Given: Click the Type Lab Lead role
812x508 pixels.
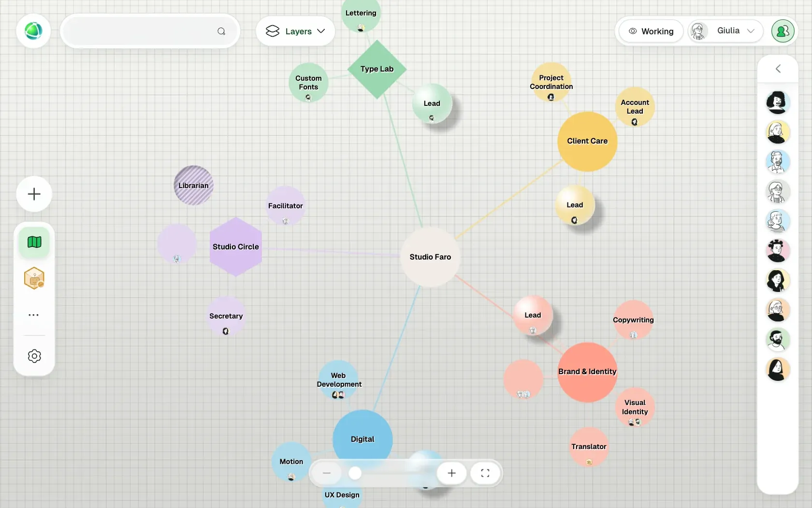Looking at the screenshot, I should click(432, 103).
